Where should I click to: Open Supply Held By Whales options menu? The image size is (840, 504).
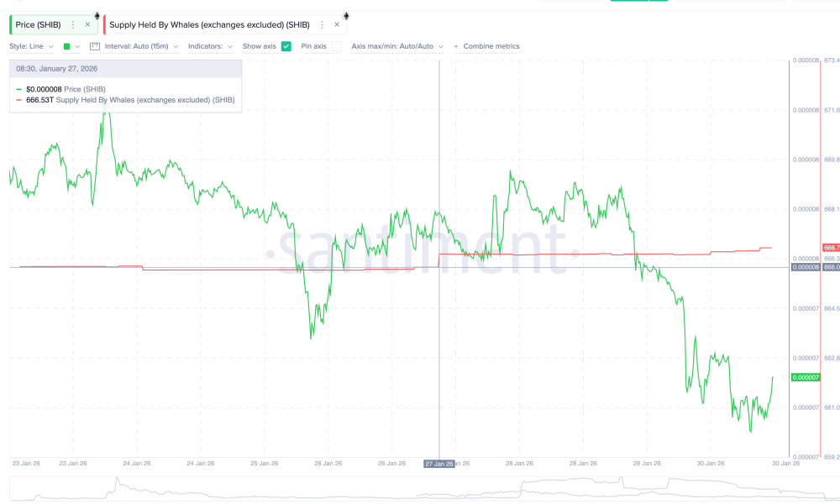click(322, 25)
